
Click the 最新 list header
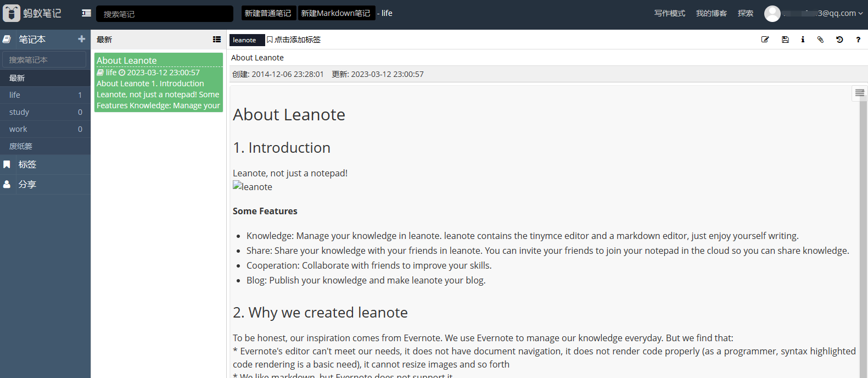click(x=104, y=40)
